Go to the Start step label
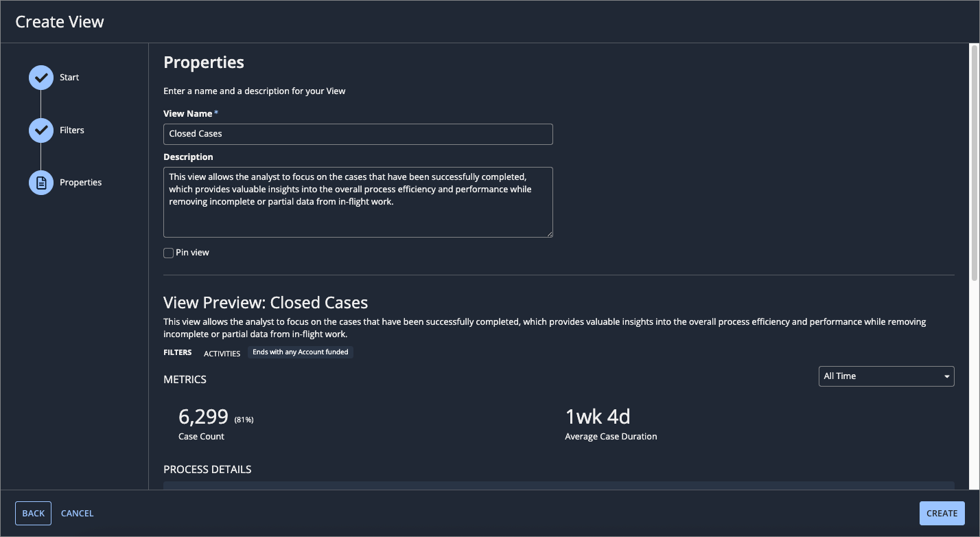Screen dimensions: 980x537 pyautogui.click(x=69, y=78)
